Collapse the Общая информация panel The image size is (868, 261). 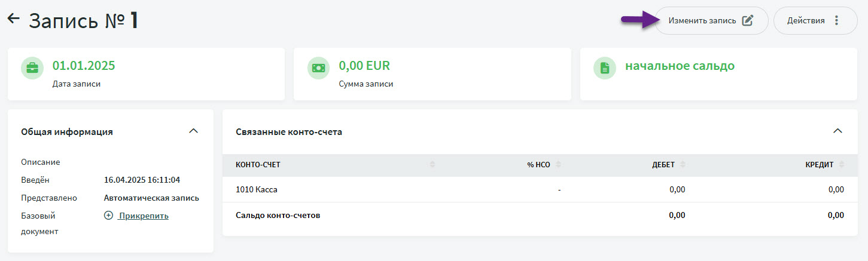coord(193,131)
